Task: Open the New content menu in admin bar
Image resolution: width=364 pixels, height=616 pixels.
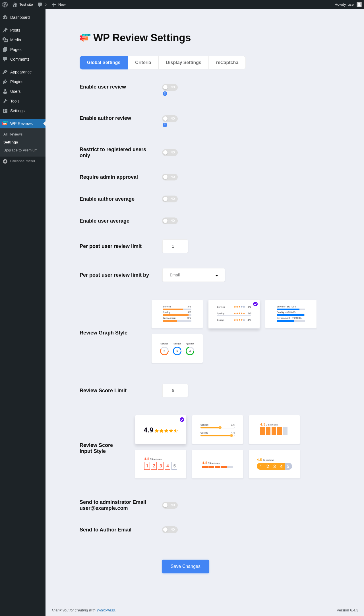Action: click(x=59, y=5)
